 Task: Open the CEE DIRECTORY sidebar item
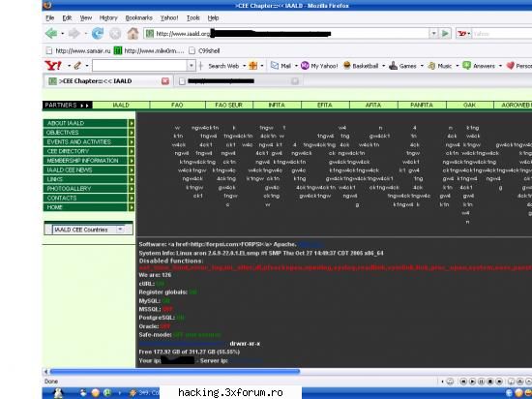(x=85, y=151)
